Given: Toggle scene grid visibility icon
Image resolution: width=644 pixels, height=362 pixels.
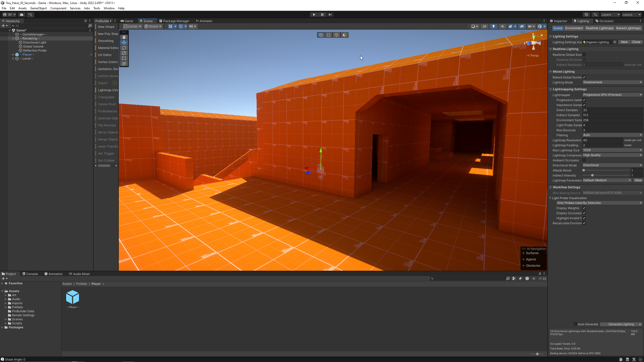Looking at the screenshot, I should pyautogui.click(x=171, y=26).
